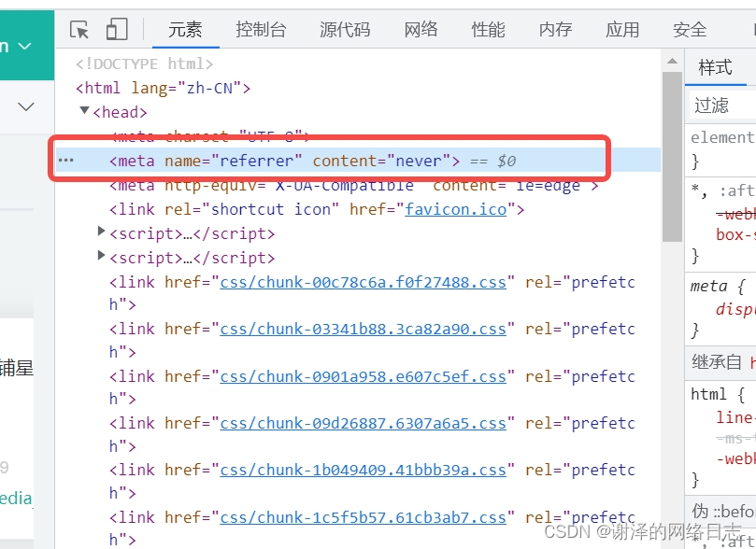Screen dimensions: 756x549
Task: Expand the second script element
Action: [x=101, y=255]
